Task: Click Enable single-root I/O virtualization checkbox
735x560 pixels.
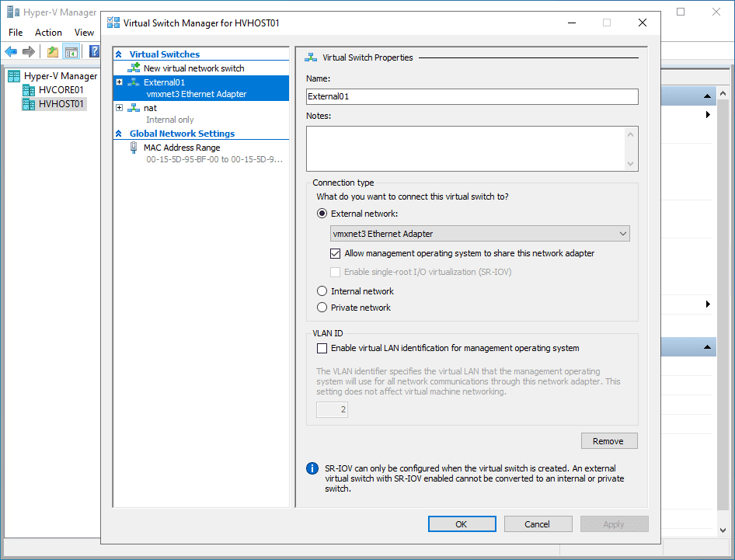Action: [x=335, y=273]
